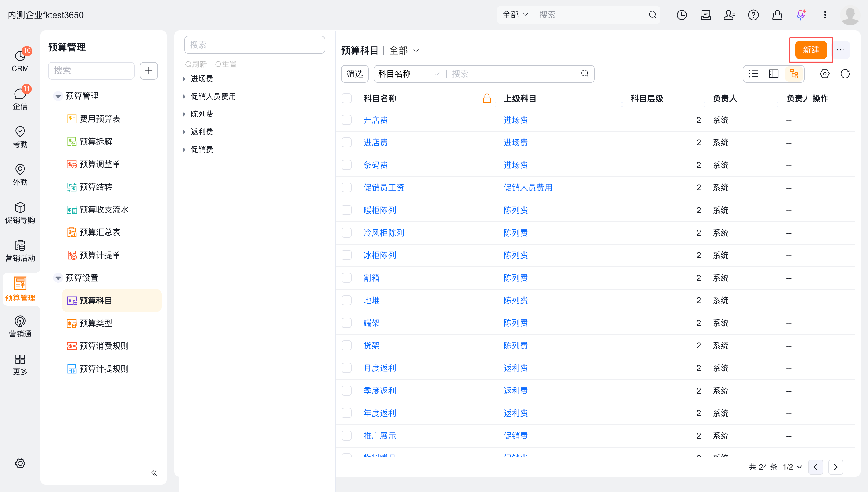
Task: Expand the 返利费 tree node
Action: (x=184, y=132)
